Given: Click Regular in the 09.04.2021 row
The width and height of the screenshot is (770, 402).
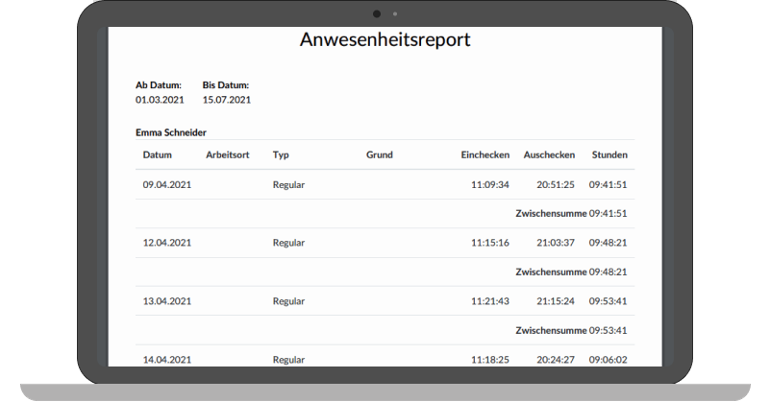Looking at the screenshot, I should [x=289, y=185].
